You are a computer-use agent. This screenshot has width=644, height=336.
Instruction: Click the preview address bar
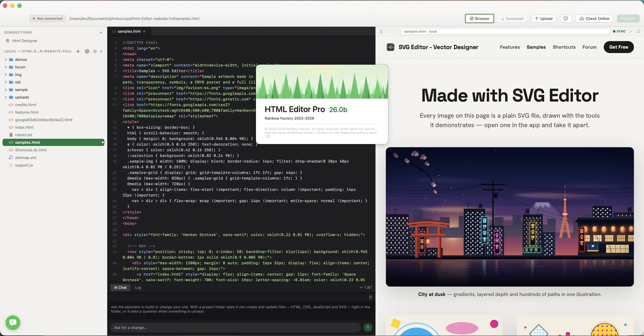point(506,31)
